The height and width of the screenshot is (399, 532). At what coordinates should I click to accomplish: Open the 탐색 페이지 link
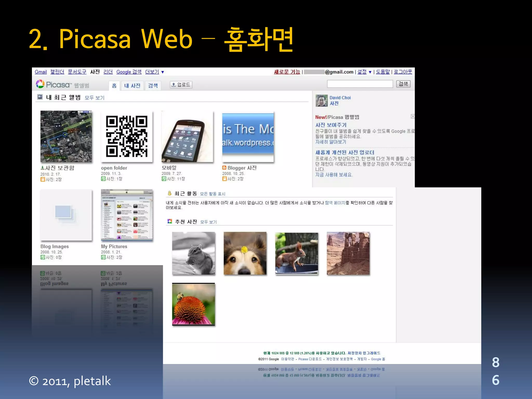(335, 203)
